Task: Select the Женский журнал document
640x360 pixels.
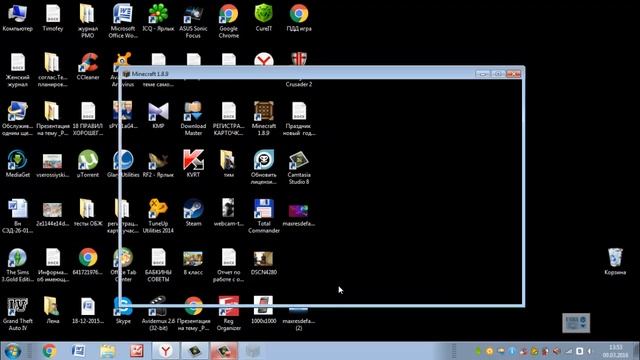Action: pos(18,70)
